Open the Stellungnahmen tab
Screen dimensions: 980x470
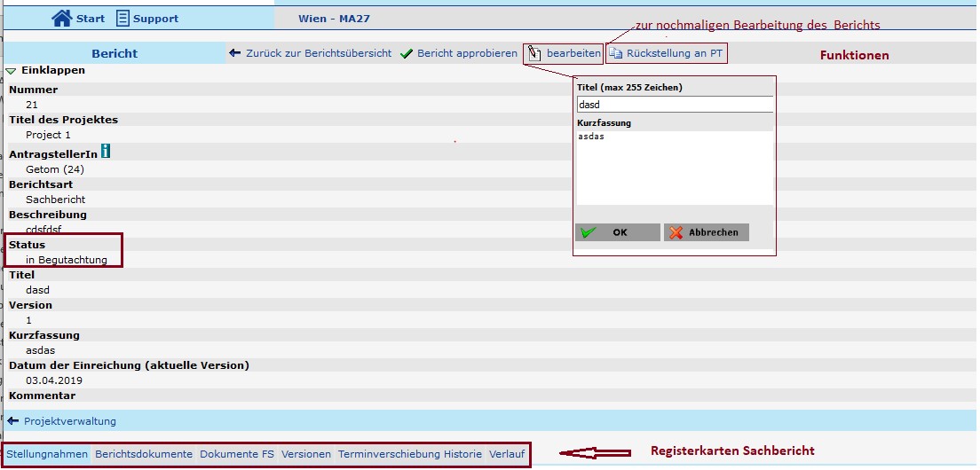[x=47, y=454]
